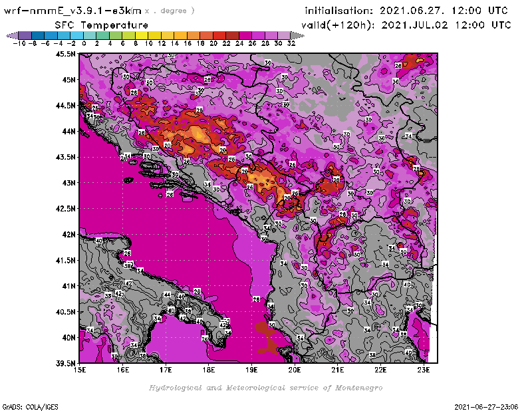Click the '15E' longitude label
Image resolution: width=532 pixels, height=411 pixels.
tap(80, 370)
